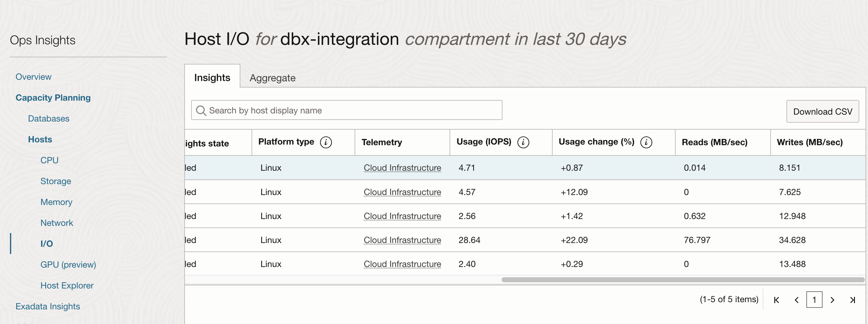Click the search by host display name field
868x324 pixels.
point(351,110)
